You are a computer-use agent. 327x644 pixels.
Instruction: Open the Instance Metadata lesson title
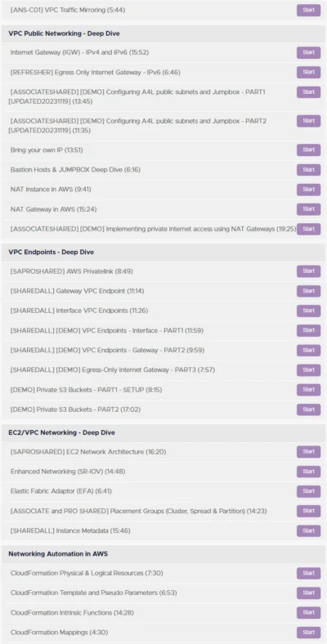click(x=70, y=531)
